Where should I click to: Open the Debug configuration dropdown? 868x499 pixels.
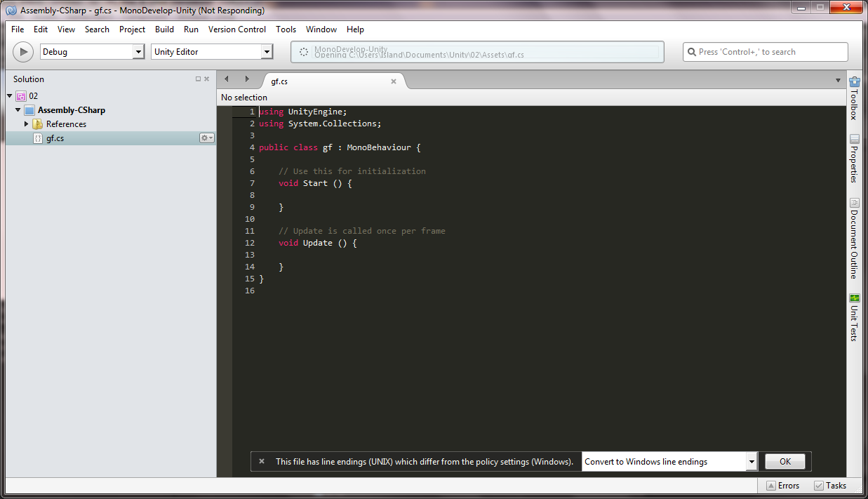138,52
